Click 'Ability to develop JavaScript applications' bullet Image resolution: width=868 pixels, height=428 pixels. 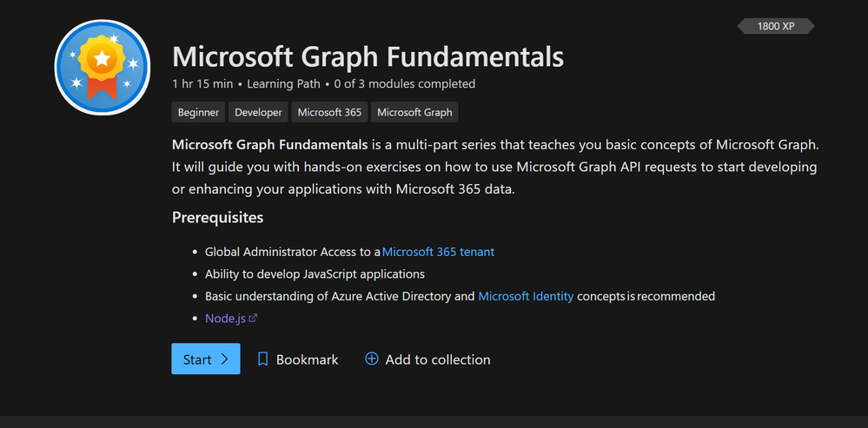315,274
